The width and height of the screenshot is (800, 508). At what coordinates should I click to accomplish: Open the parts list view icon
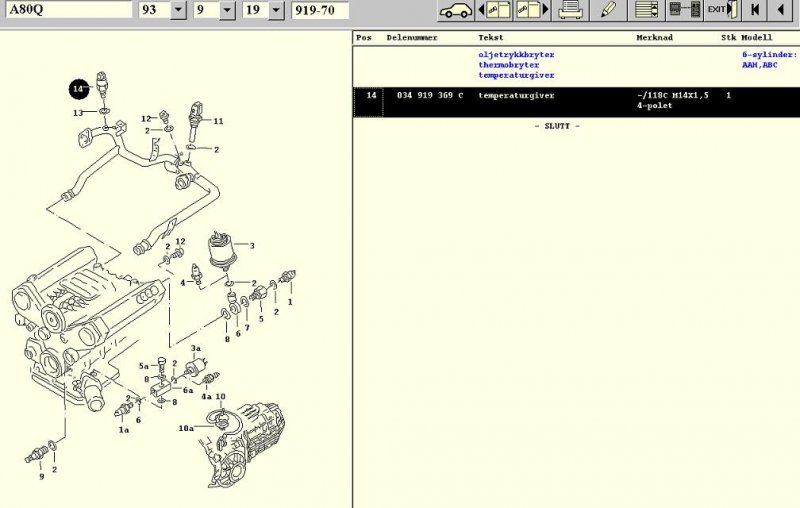coord(648,10)
